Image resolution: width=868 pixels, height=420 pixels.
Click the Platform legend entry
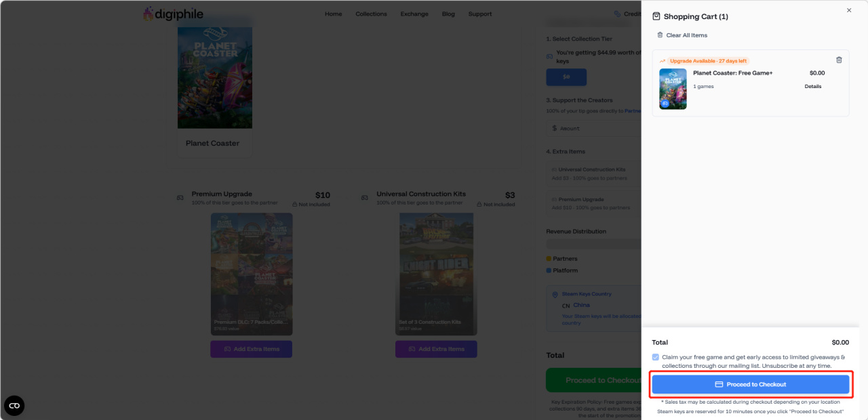tap(562, 270)
